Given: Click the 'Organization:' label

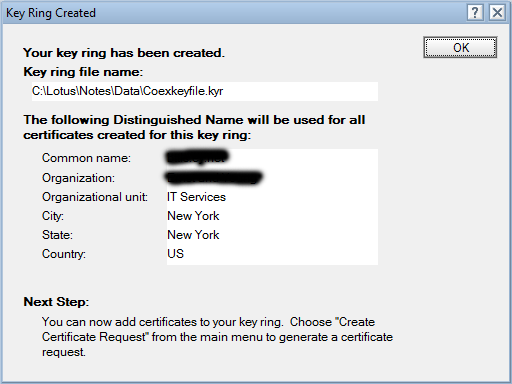Looking at the screenshot, I should [x=78, y=178].
